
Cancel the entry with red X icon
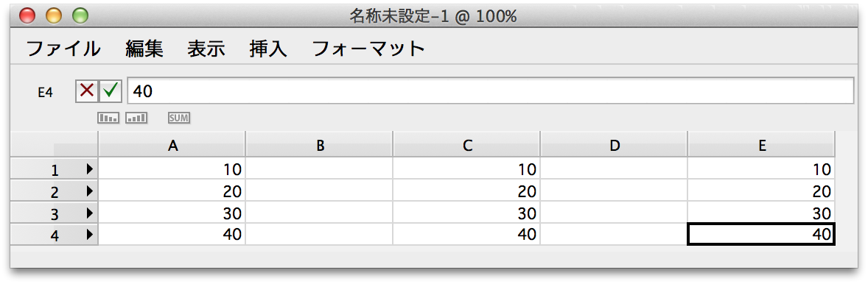point(87,90)
